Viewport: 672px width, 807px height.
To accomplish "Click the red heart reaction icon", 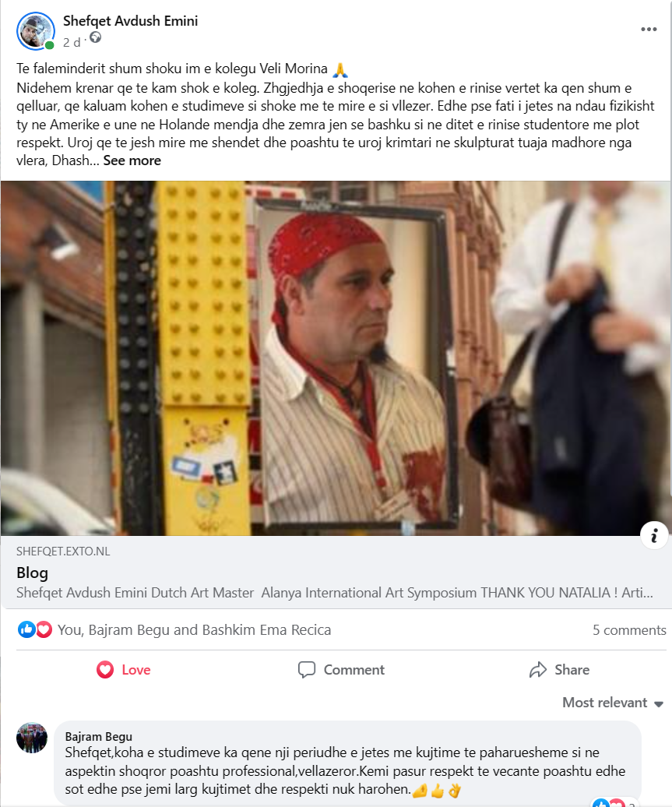I will tap(44, 629).
